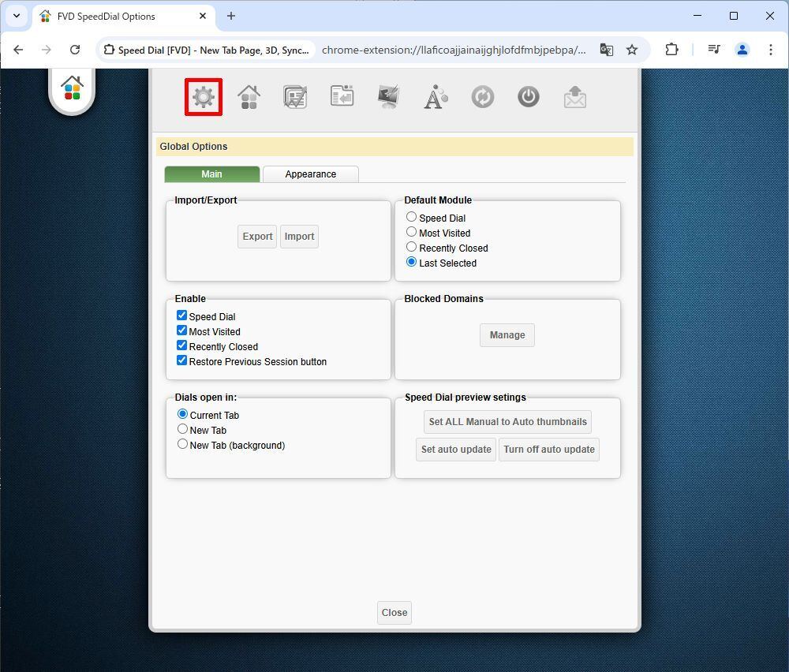The height and width of the screenshot is (672, 789).
Task: Open Chrome three-dot menu
Action: click(x=770, y=50)
